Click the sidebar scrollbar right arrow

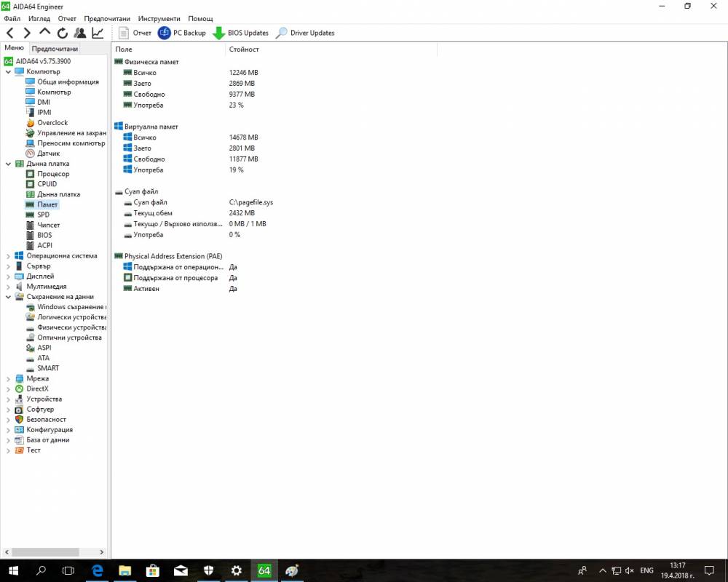tap(102, 552)
